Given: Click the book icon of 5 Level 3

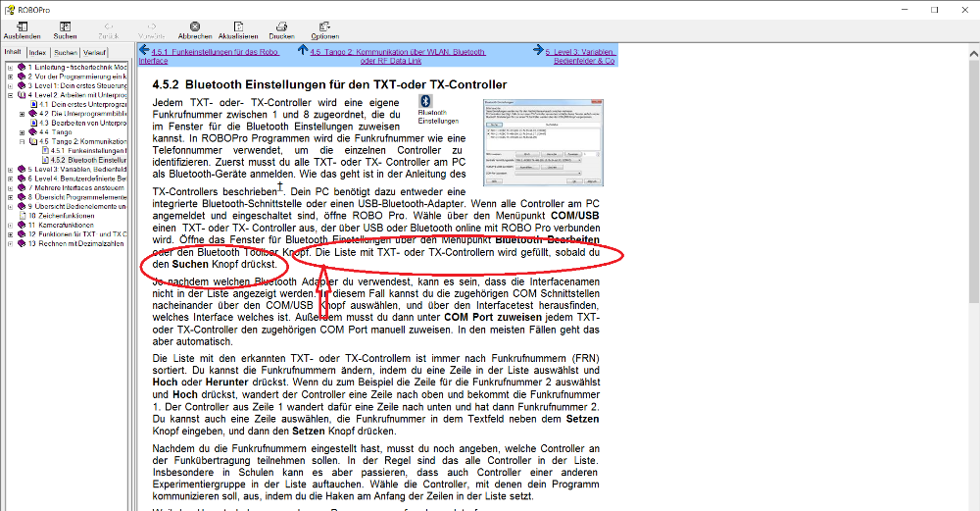Looking at the screenshot, I should (x=22, y=169).
